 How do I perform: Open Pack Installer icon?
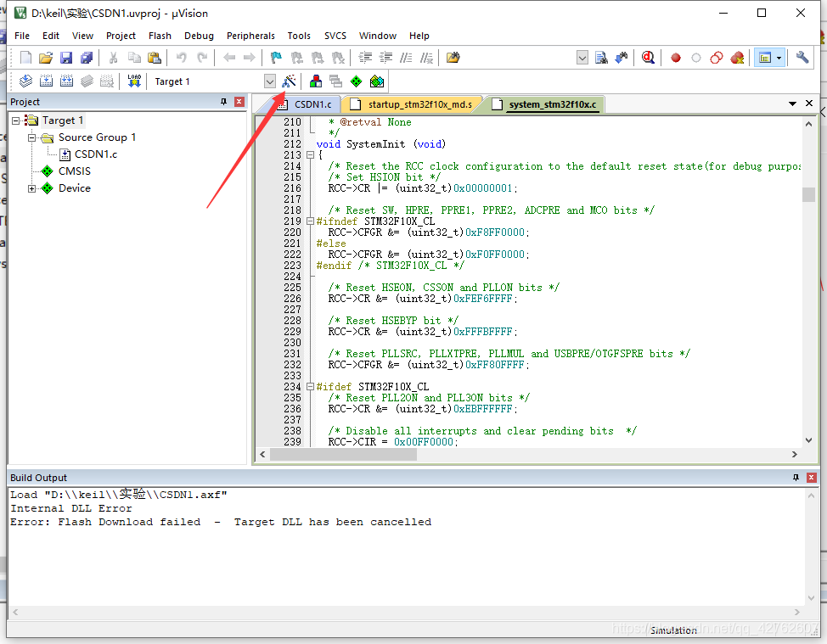coord(377,81)
